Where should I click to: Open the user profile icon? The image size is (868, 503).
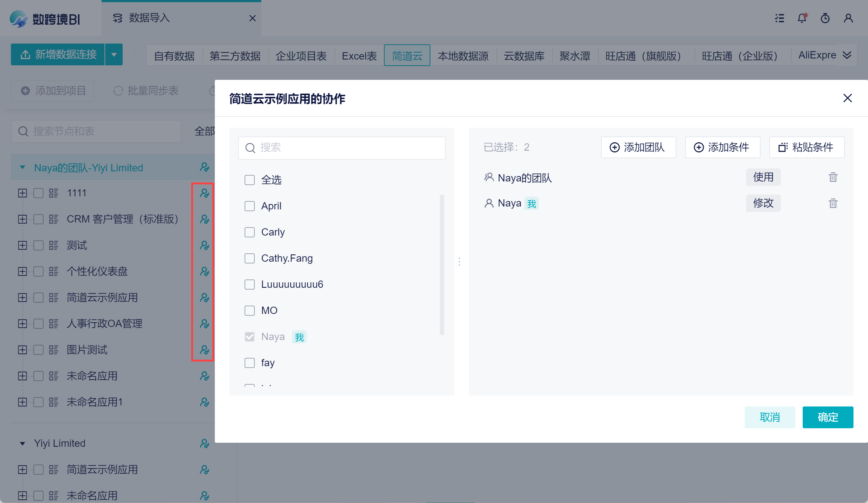pos(848,18)
